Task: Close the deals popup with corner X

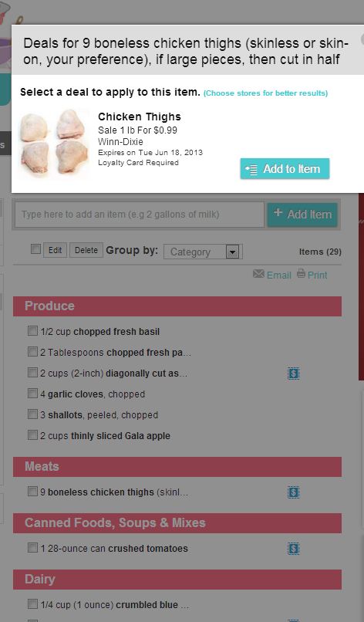Action: [362, 39]
